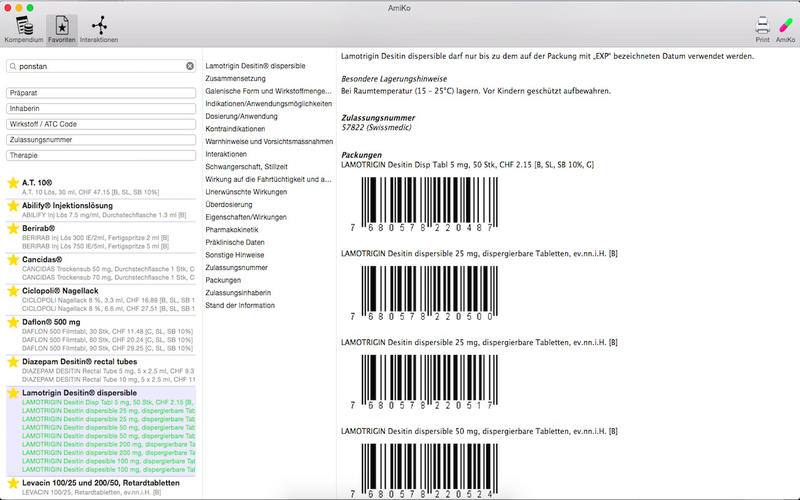Toggle favorite star for Abilify Injektionslösung
Screen dimensions: 800x500
point(13,206)
